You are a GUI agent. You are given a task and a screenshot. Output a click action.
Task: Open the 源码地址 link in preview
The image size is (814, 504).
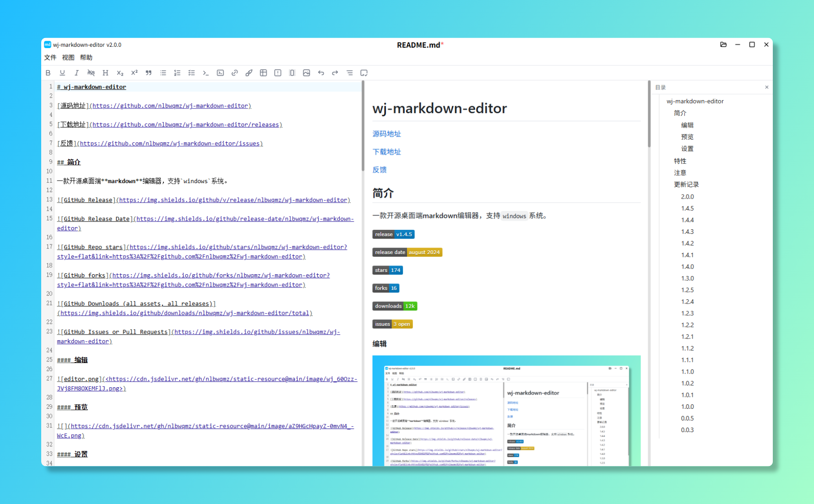pos(386,134)
